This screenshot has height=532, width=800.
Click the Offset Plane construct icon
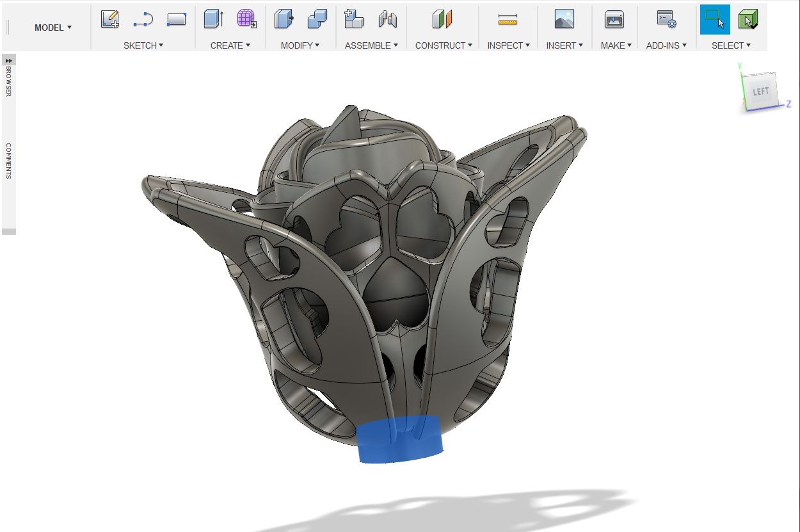click(442, 20)
